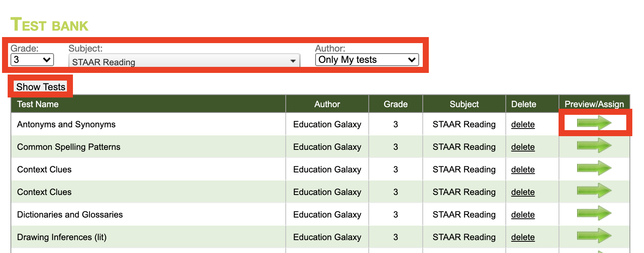
Task: Click grade 3 cell in Dictionaries and Glossaries row
Action: (395, 215)
